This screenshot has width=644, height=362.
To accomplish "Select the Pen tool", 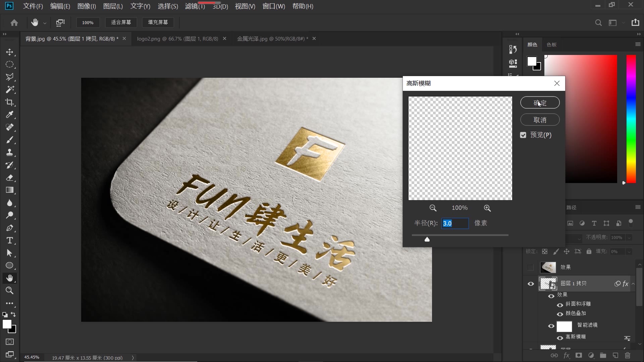I will tap(10, 228).
